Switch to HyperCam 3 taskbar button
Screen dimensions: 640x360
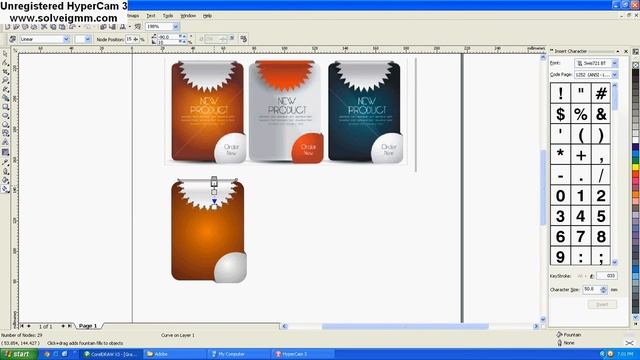tap(303, 354)
